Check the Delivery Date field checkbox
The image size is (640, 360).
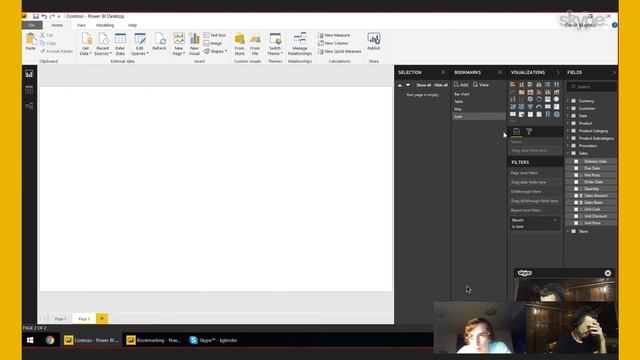click(576, 161)
